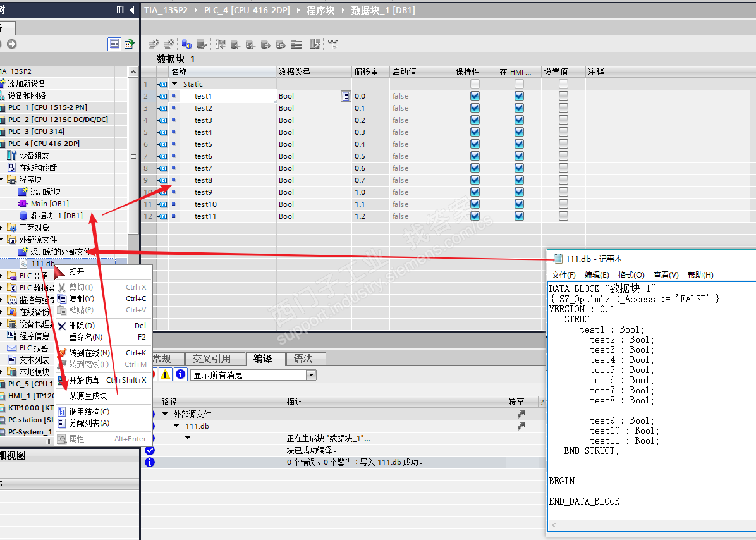Collapse the Static row in the data block

174,84
